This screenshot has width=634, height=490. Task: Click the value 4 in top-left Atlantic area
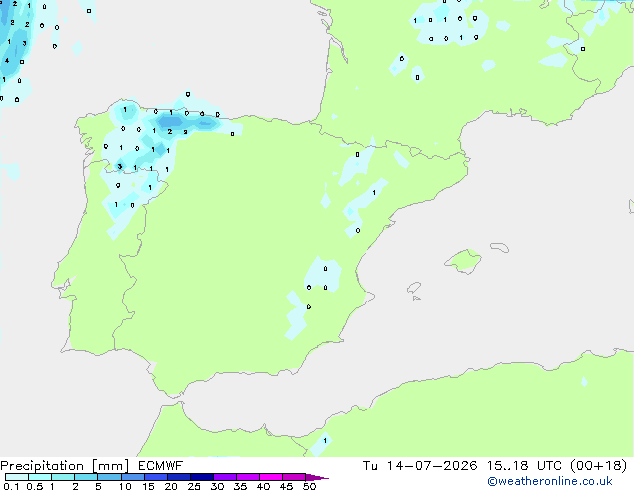7,61
